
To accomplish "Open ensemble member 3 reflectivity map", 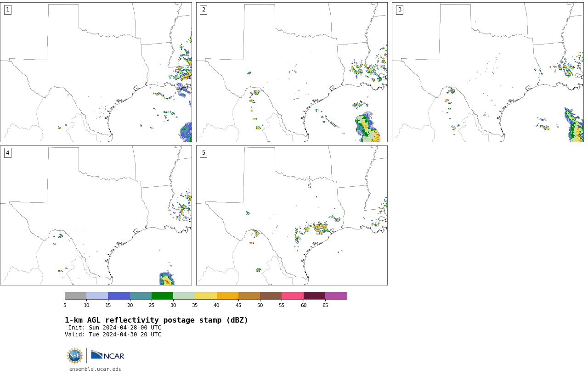I will tap(487, 72).
